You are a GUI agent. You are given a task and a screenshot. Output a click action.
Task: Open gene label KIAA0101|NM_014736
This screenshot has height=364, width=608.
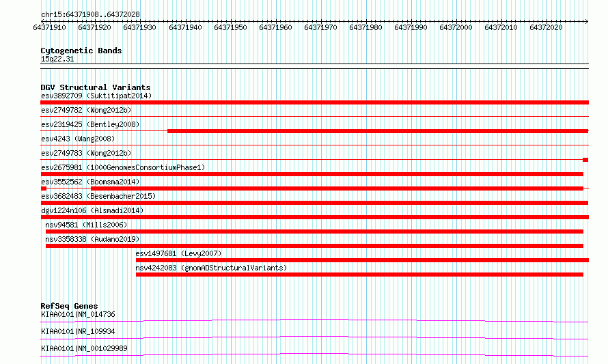(x=78, y=314)
